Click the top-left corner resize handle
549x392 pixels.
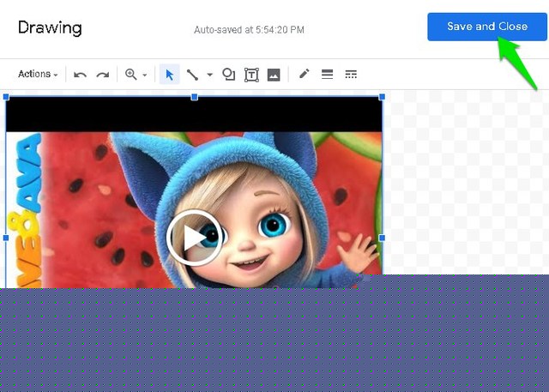pyautogui.click(x=6, y=97)
